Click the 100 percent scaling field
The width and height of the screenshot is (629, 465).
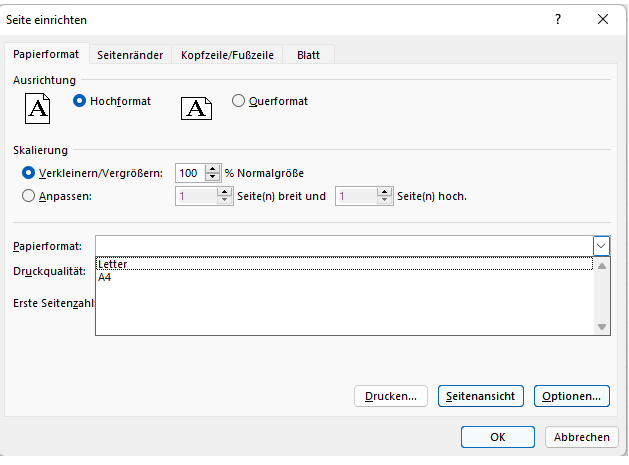click(191, 173)
